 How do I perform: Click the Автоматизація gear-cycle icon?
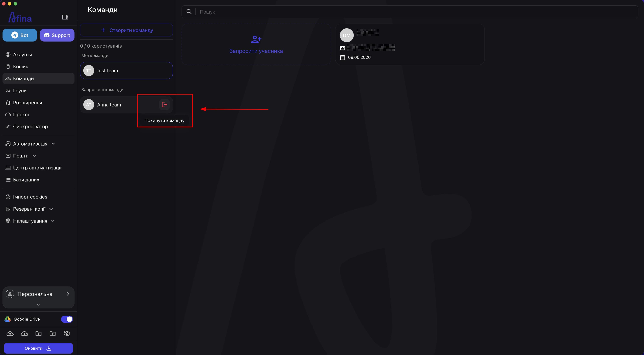point(8,144)
